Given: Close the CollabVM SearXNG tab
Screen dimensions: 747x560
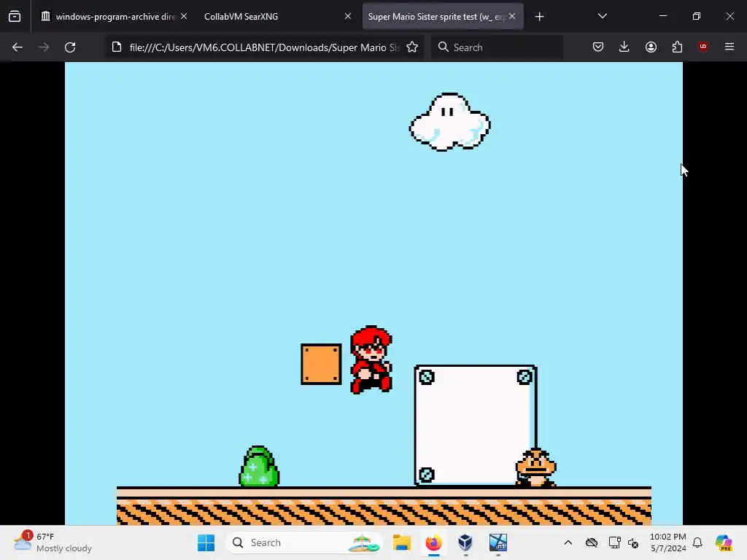Looking at the screenshot, I should coord(348,16).
